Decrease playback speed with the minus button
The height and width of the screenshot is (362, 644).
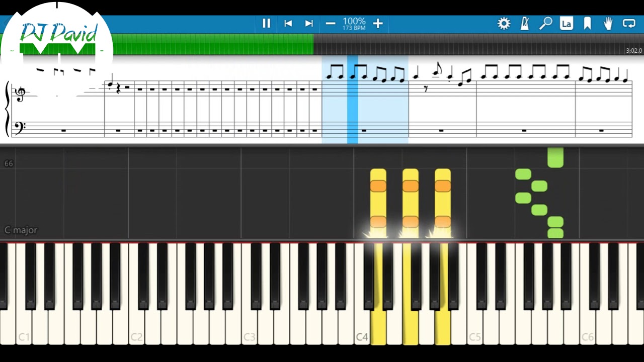[331, 23]
